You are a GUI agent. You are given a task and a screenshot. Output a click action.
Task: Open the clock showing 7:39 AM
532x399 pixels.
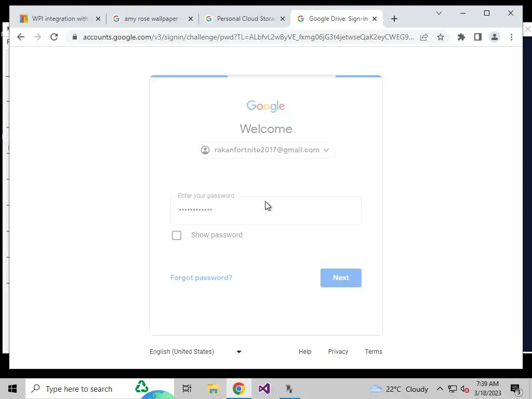(x=487, y=389)
